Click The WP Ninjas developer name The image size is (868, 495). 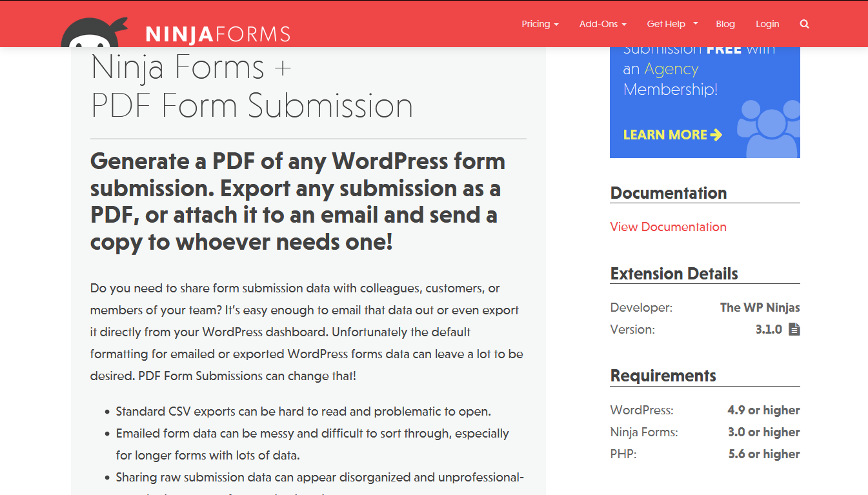point(760,307)
